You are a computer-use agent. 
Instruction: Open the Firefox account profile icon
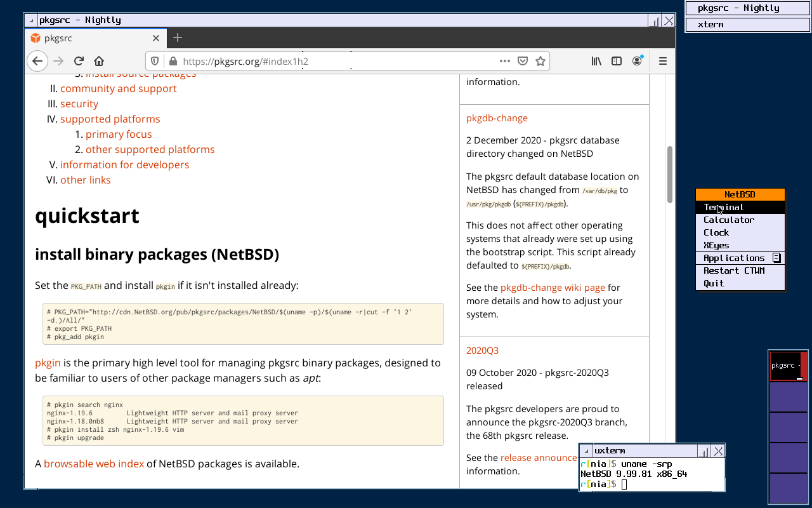[637, 61]
